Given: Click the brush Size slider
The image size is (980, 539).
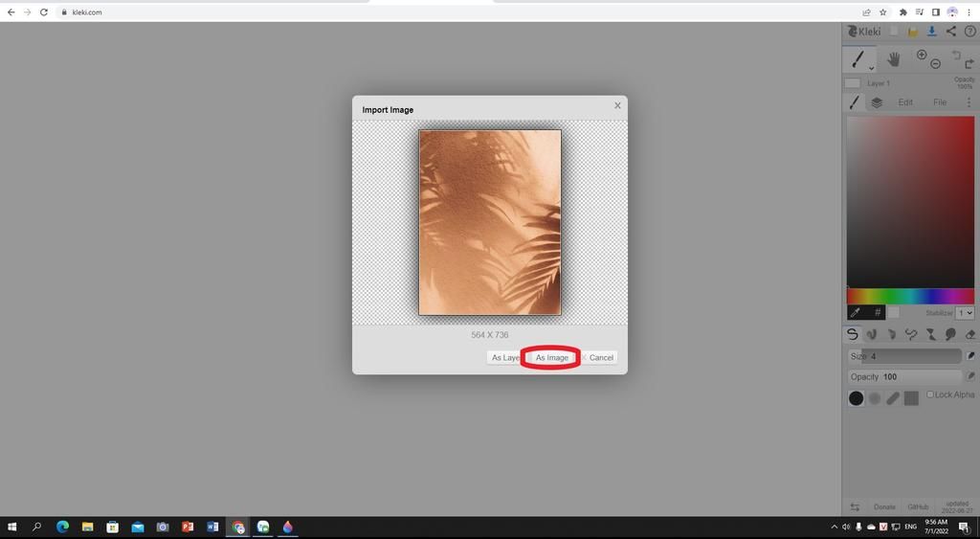Looking at the screenshot, I should [x=903, y=356].
